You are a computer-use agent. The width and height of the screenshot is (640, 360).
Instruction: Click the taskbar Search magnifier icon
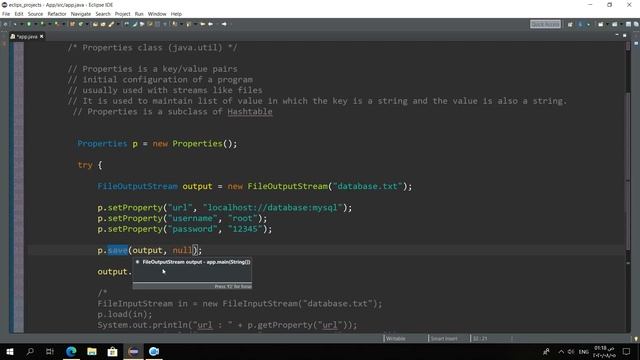pos(30,351)
